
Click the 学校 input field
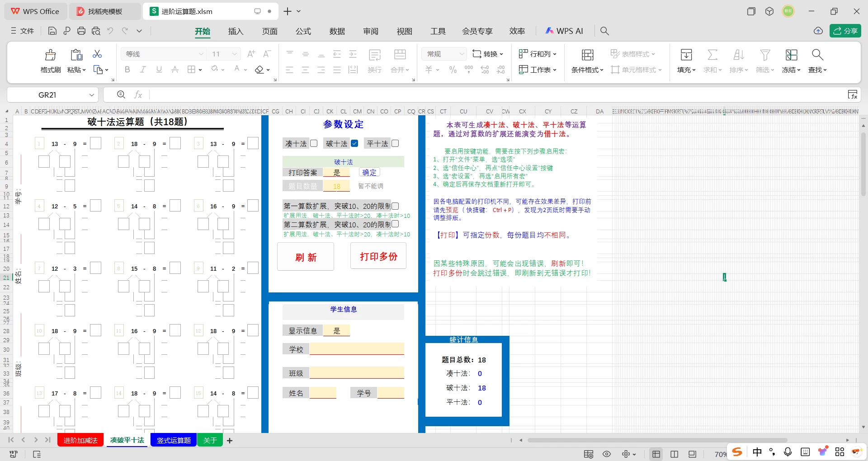click(x=357, y=349)
